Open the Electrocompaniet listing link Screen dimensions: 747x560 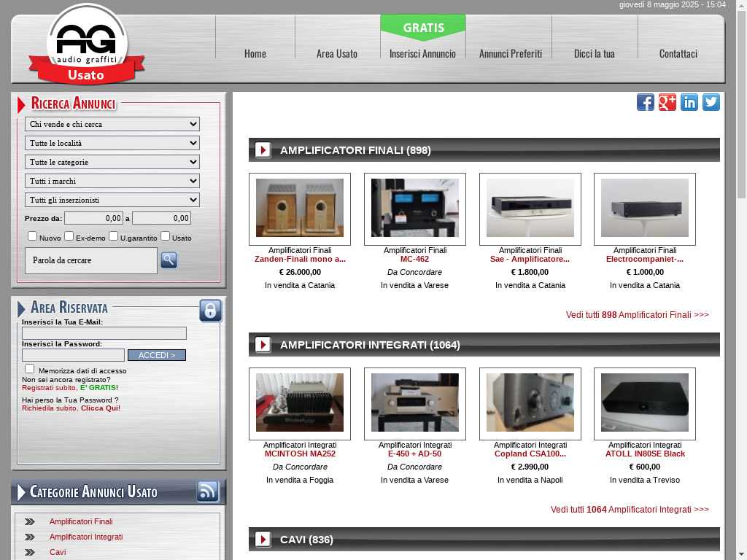pos(645,259)
